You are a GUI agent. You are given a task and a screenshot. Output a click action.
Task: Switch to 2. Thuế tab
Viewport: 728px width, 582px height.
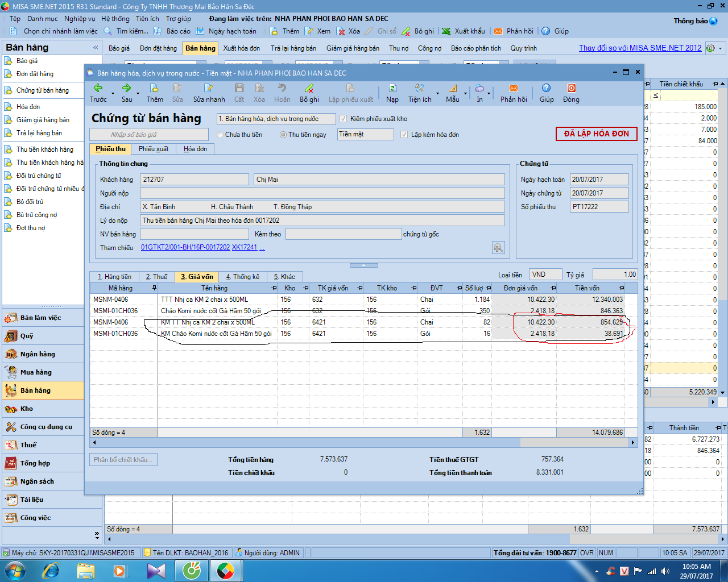tap(156, 277)
